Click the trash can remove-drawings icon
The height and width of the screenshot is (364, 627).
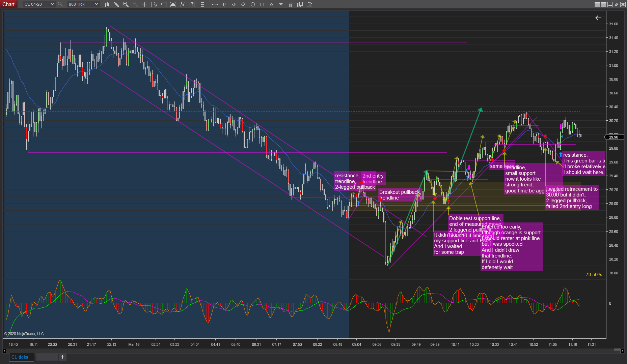(291, 4)
